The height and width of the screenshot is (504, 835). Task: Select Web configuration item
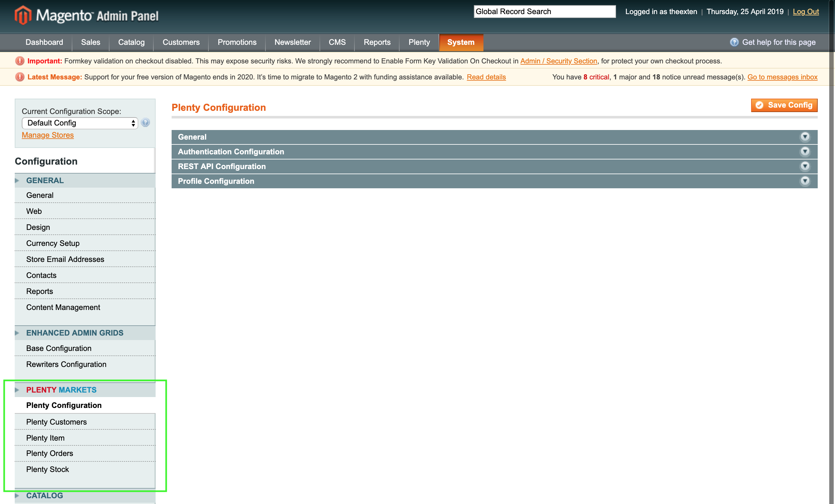[85, 211]
